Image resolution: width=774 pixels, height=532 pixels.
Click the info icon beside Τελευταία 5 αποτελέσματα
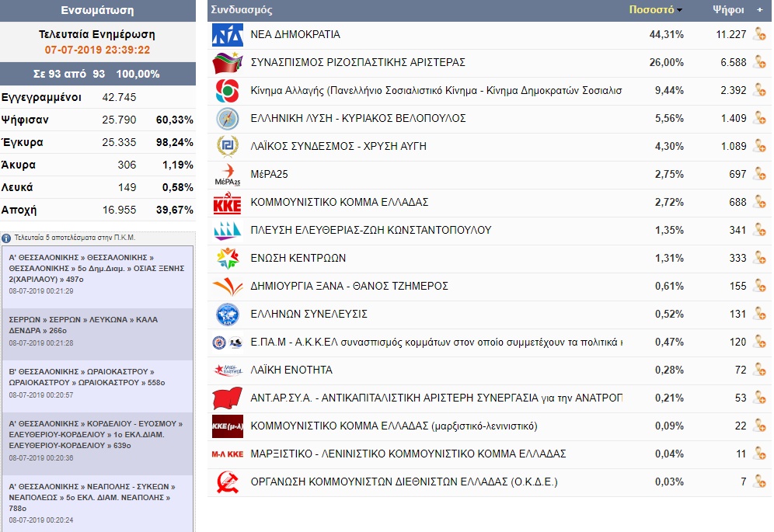click(x=6, y=238)
